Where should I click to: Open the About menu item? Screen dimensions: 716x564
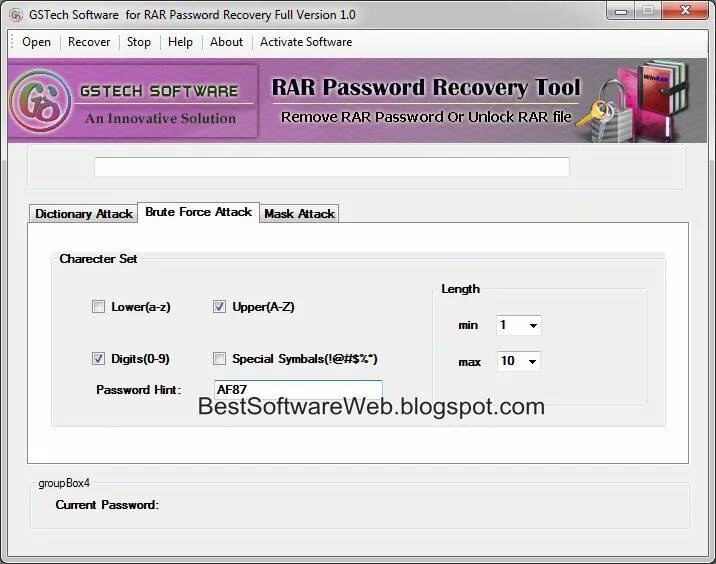click(x=226, y=42)
